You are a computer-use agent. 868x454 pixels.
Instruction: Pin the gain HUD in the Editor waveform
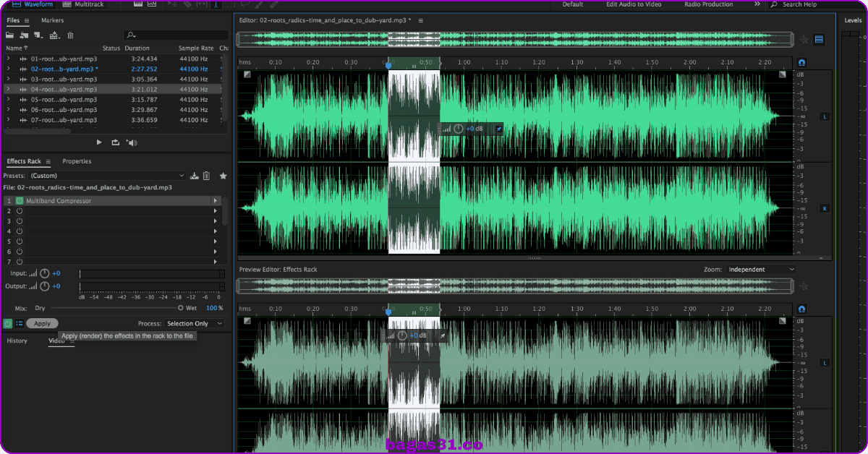(x=498, y=129)
